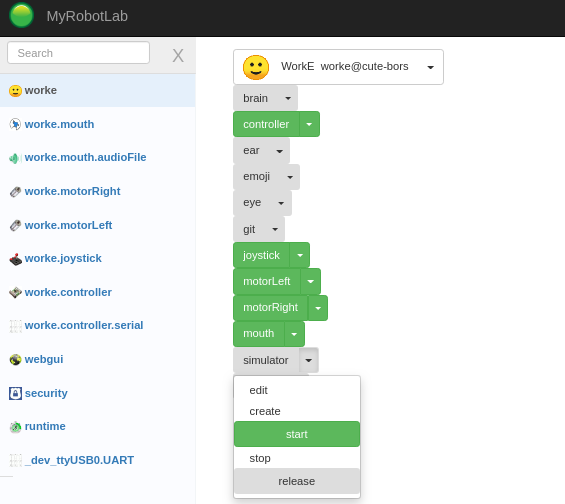Select the worke.mouth speech icon

pyautogui.click(x=15, y=124)
